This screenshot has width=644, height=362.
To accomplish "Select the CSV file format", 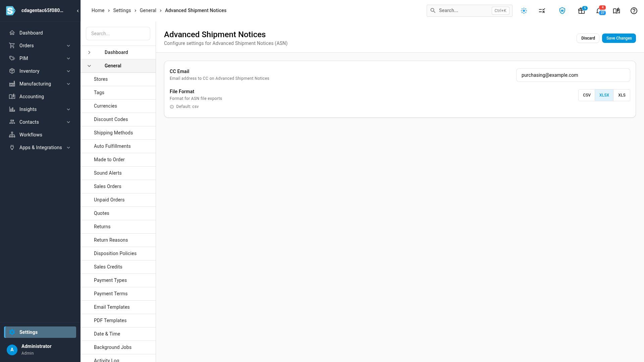I will pyautogui.click(x=587, y=95).
